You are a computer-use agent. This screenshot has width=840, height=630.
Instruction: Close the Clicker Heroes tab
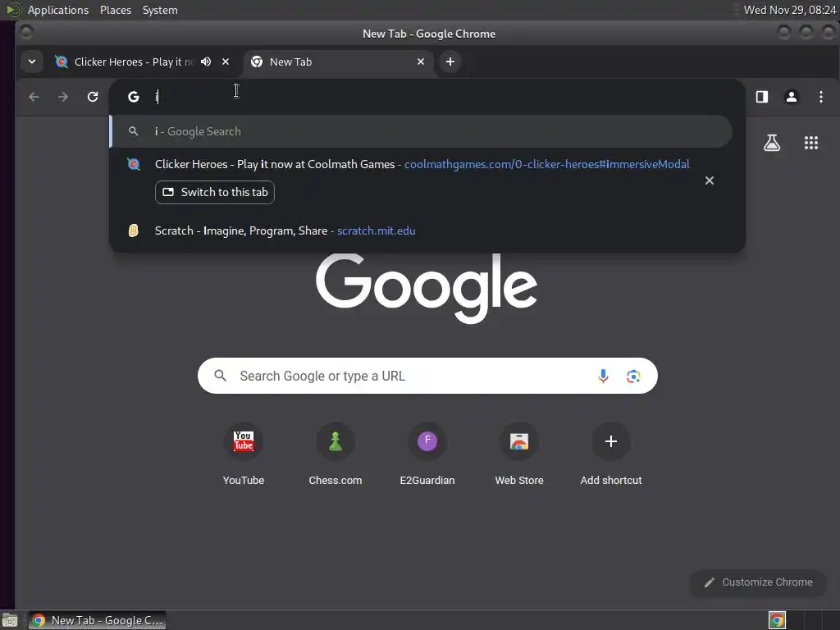[226, 62]
